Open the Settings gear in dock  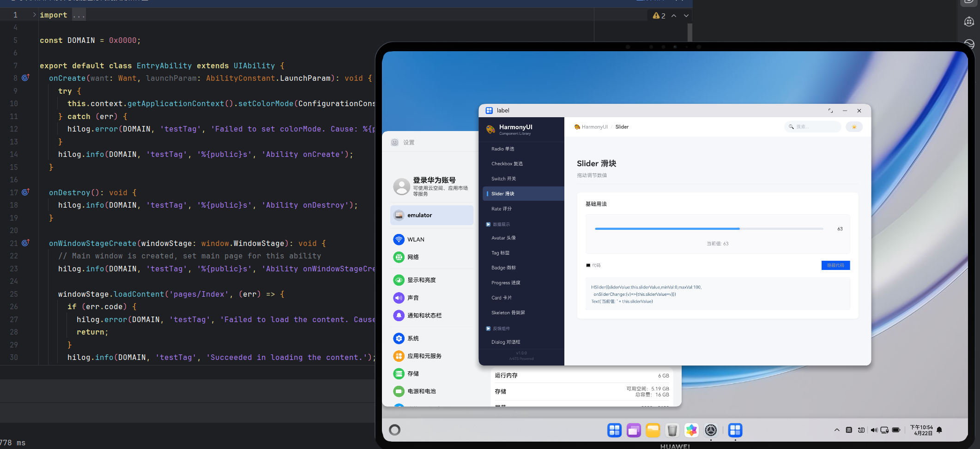711,431
